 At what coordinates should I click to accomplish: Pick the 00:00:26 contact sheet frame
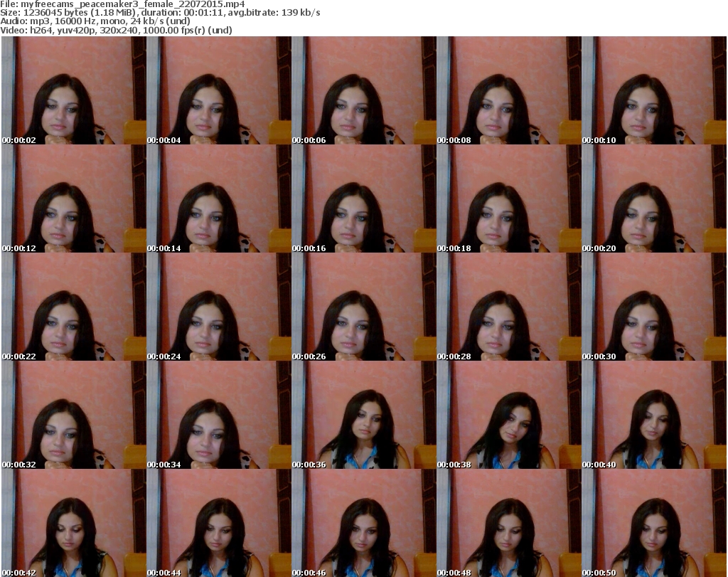coord(364,307)
